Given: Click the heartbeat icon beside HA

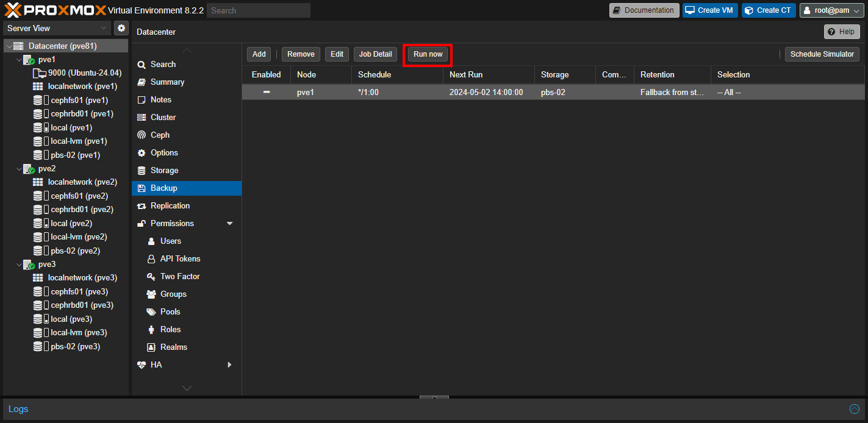Looking at the screenshot, I should tap(142, 365).
